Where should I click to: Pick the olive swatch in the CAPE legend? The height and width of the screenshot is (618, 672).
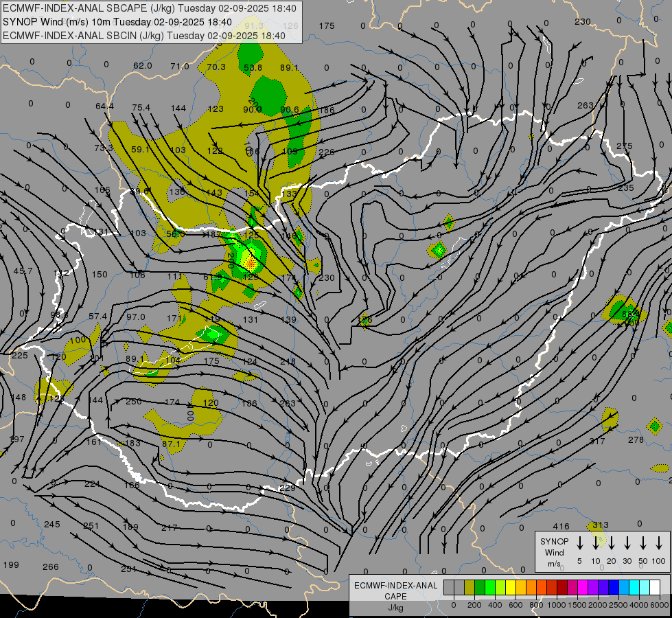click(x=470, y=587)
